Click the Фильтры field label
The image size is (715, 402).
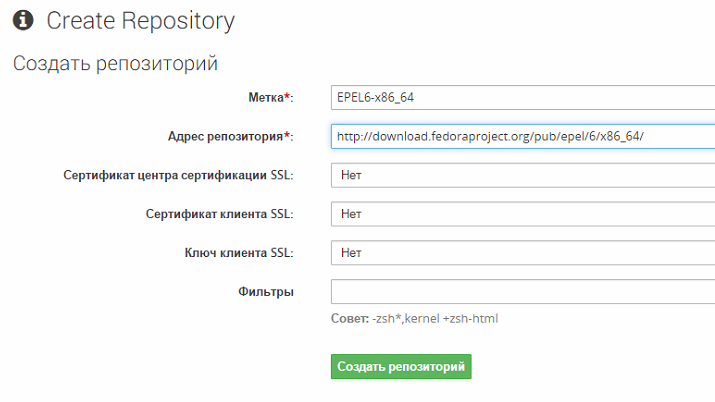[x=266, y=292]
